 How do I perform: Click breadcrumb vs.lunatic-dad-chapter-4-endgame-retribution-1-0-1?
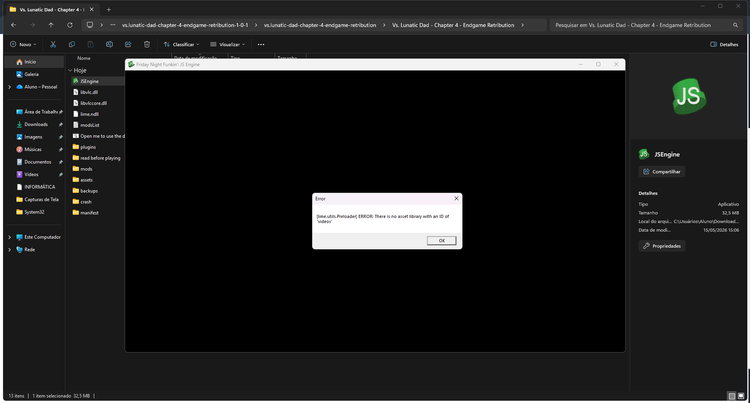[x=185, y=25]
